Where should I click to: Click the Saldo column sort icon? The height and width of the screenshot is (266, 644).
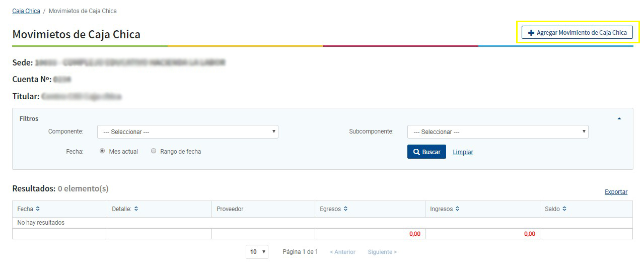pyautogui.click(x=564, y=209)
